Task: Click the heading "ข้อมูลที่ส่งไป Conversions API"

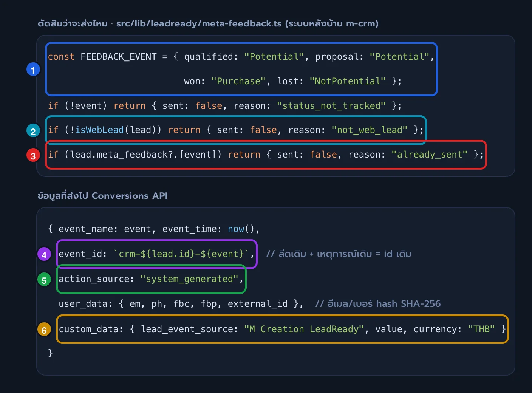Action: pyautogui.click(x=103, y=196)
